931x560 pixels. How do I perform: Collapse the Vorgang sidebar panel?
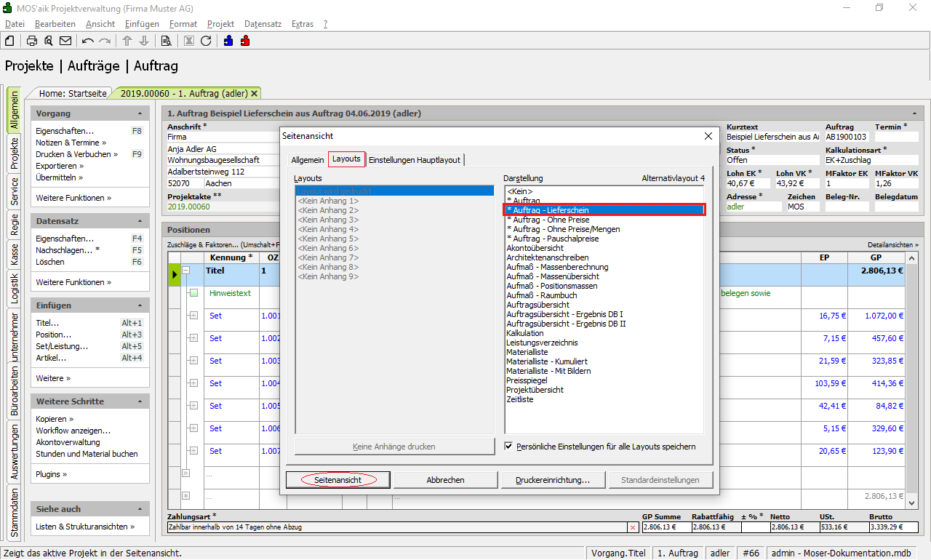pyautogui.click(x=140, y=114)
